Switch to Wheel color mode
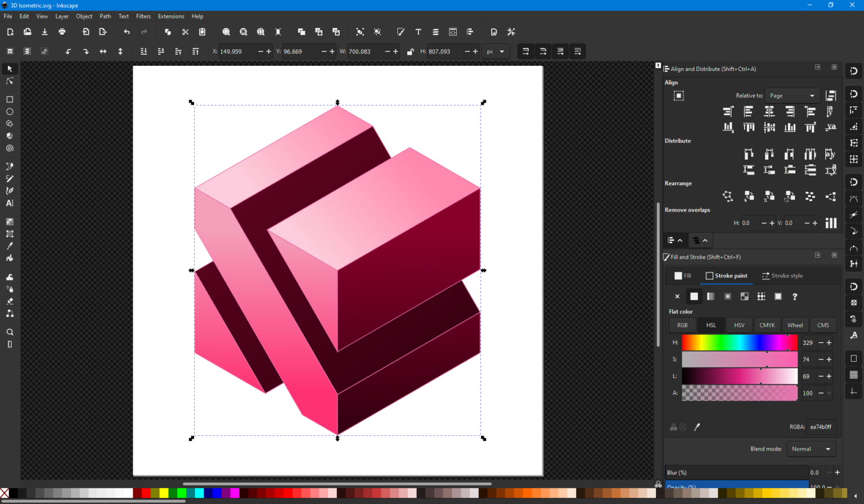The image size is (864, 504). click(x=795, y=325)
